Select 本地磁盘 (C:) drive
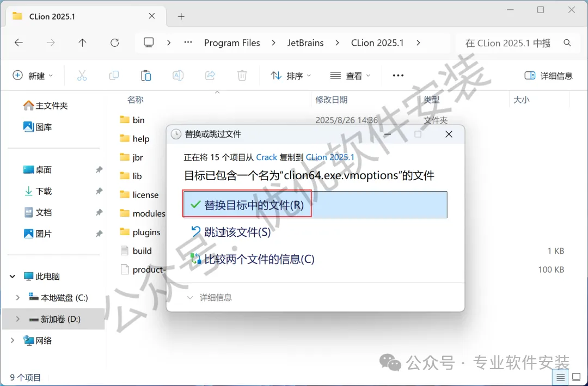 point(58,298)
